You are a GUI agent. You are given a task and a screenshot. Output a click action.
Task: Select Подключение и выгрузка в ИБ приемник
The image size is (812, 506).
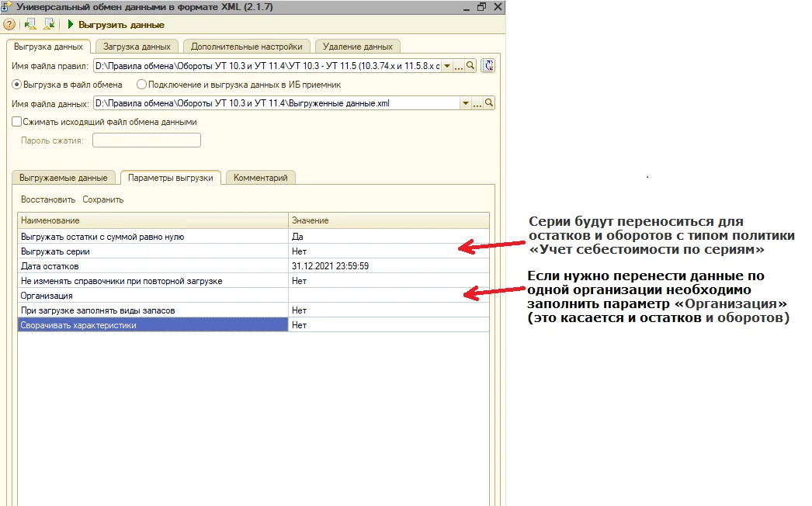tap(141, 85)
